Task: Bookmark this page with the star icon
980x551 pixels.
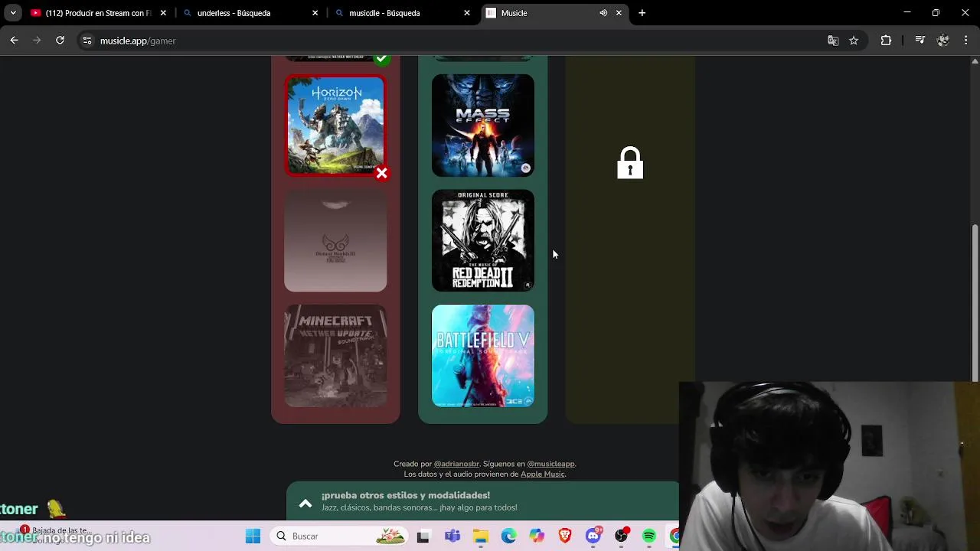Action: click(854, 41)
